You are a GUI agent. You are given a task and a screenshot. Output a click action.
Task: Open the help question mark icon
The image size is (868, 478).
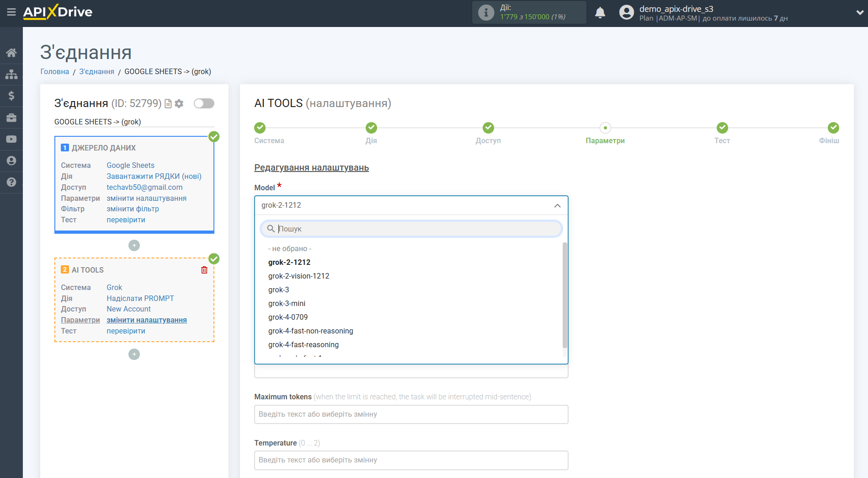coord(11,182)
